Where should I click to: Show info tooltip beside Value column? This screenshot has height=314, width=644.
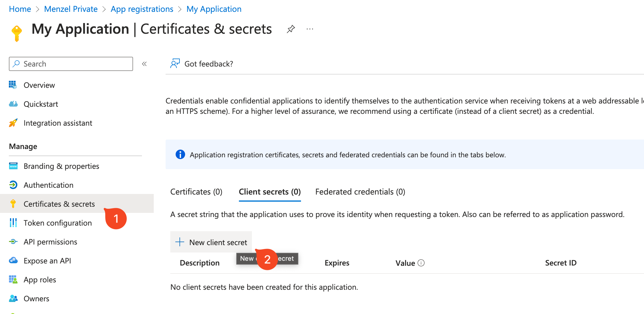421,263
